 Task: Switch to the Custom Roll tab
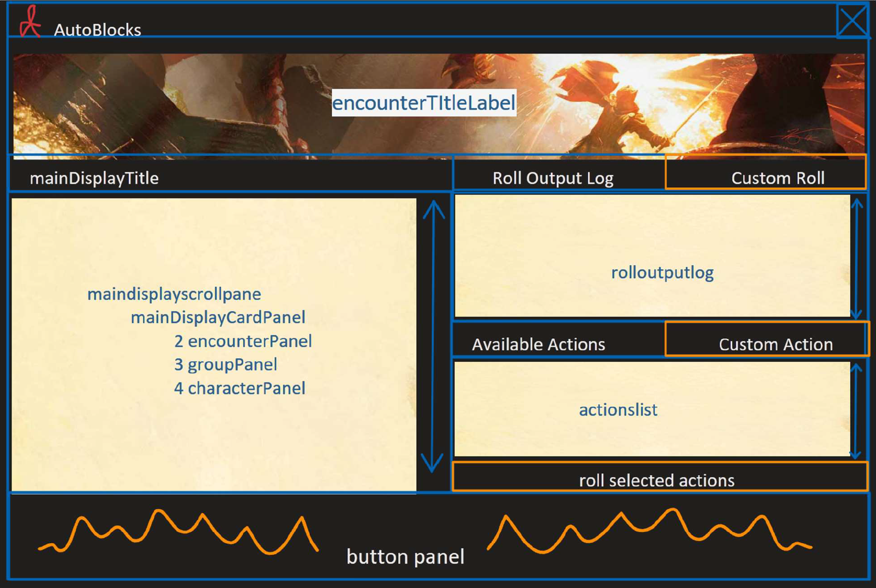tap(778, 178)
